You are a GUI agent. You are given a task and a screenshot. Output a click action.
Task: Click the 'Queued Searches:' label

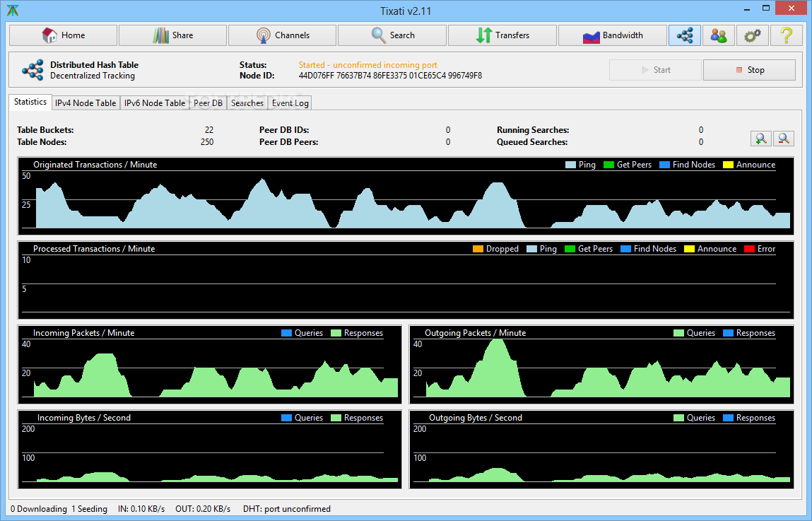(532, 142)
